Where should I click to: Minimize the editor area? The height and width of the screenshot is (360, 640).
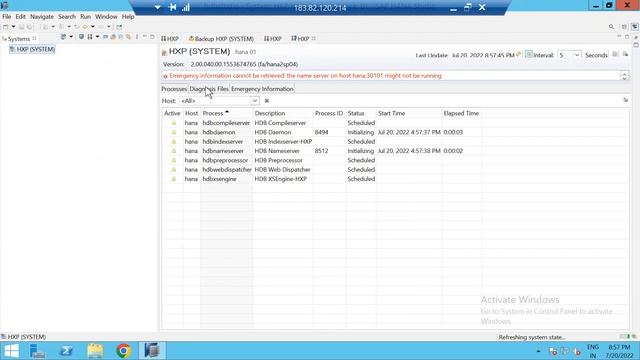[x=620, y=37]
